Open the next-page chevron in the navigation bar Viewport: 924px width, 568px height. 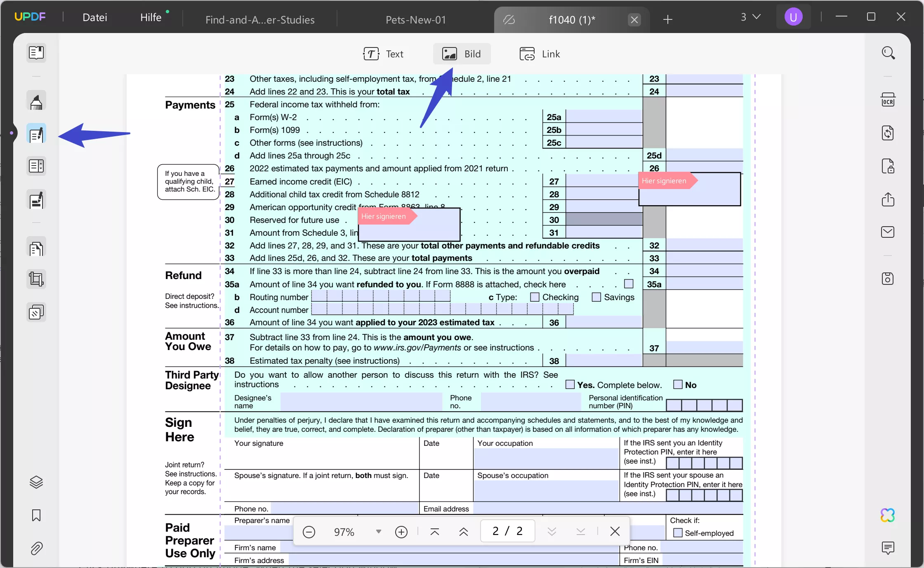coord(552,532)
